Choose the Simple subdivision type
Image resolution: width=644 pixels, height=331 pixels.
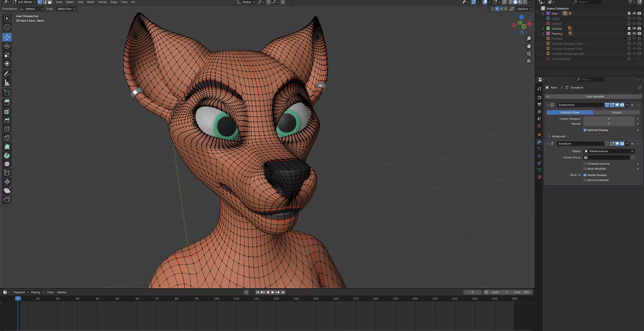coord(616,112)
